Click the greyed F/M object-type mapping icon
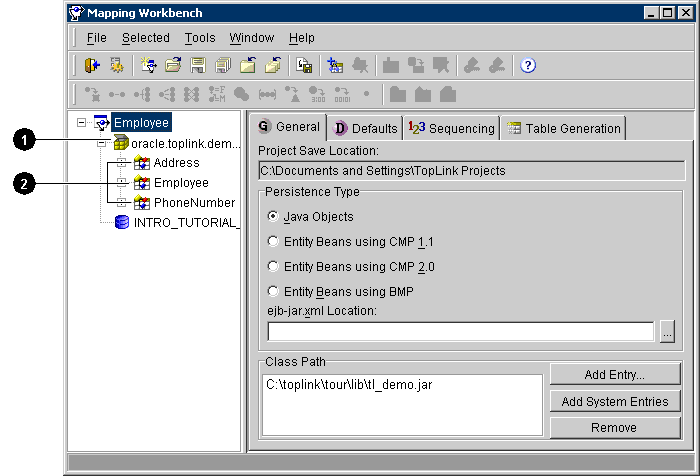 point(217,94)
